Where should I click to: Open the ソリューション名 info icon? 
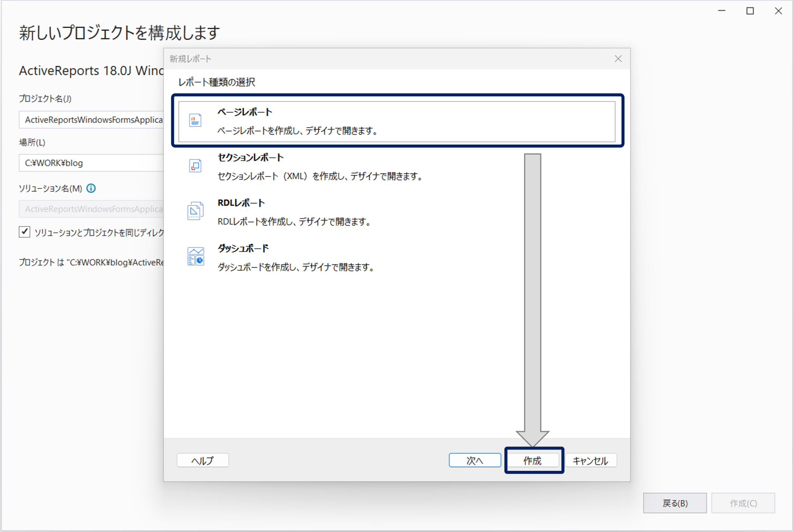[x=91, y=188]
